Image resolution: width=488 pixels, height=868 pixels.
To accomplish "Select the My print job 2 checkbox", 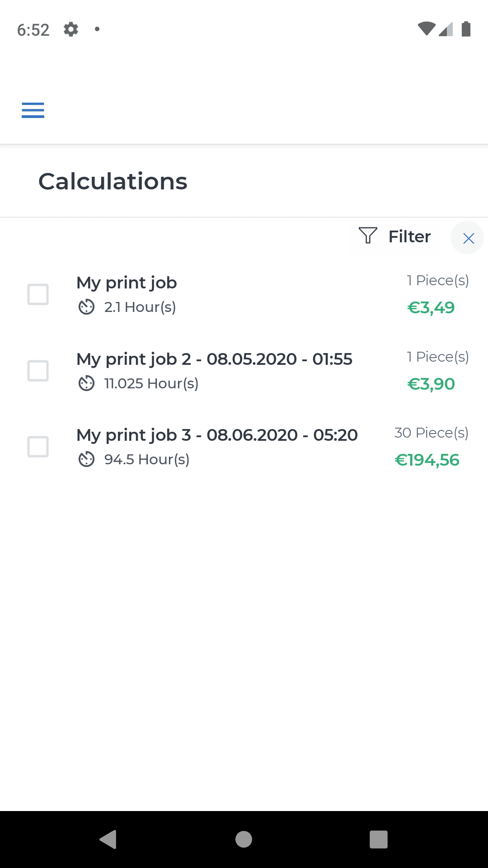I will tap(38, 371).
